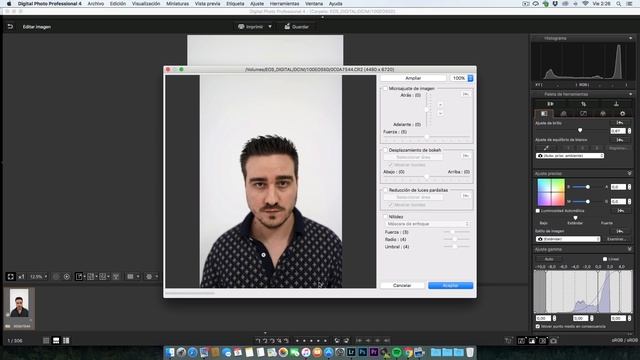Click the fit-to-window icon in bottom toolbar
Viewport: 640px width, 360px height.
coord(11,276)
